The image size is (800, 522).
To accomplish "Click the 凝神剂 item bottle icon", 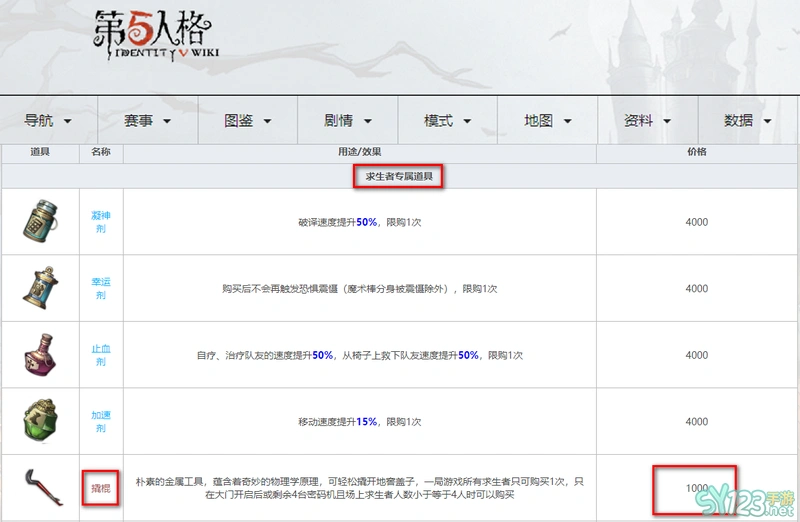I will pos(39,221).
